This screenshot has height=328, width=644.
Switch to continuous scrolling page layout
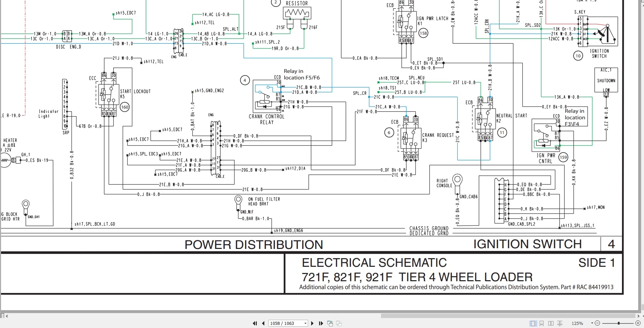542,323
